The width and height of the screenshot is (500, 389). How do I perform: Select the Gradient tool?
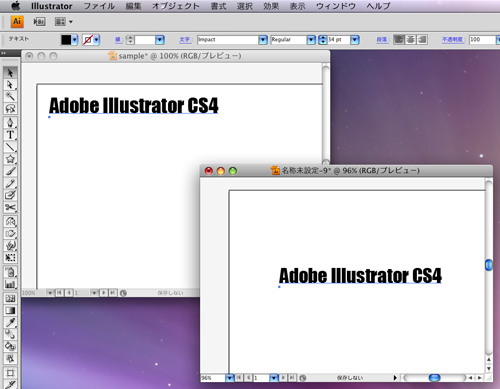(x=10, y=310)
